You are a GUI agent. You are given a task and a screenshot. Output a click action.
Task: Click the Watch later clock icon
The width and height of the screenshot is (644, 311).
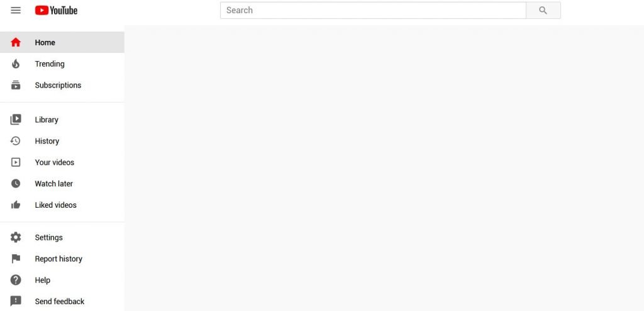(x=16, y=183)
